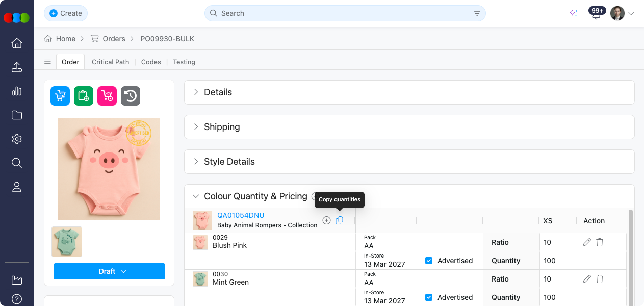This screenshot has width=644, height=306.
Task: View order history via the gray clock icon
Action: [131, 95]
